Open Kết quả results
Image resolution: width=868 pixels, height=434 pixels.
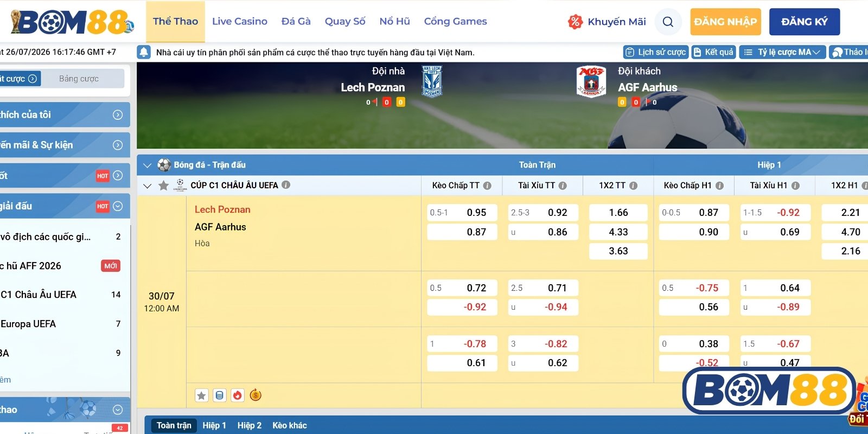click(714, 52)
